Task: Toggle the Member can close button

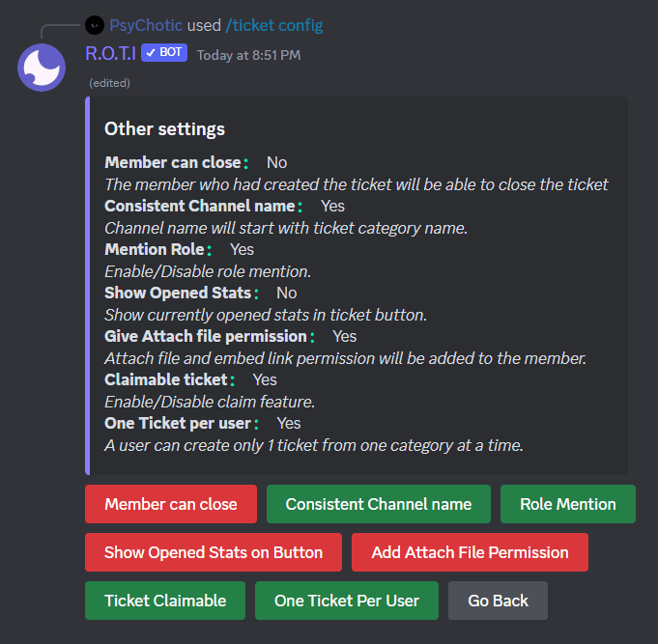Action: (x=171, y=504)
